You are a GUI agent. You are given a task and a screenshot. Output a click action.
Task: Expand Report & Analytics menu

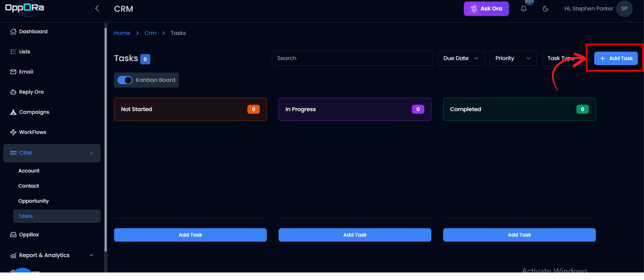point(91,255)
